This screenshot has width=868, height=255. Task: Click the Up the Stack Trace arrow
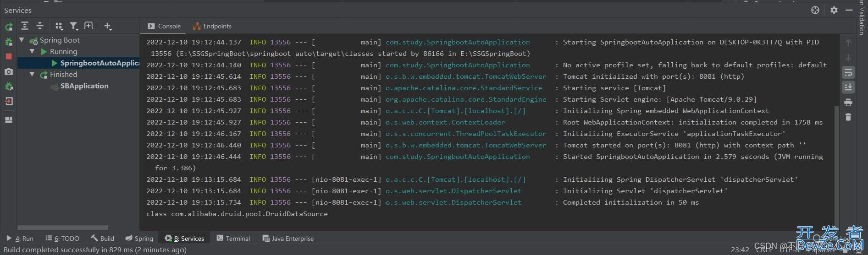point(848,43)
